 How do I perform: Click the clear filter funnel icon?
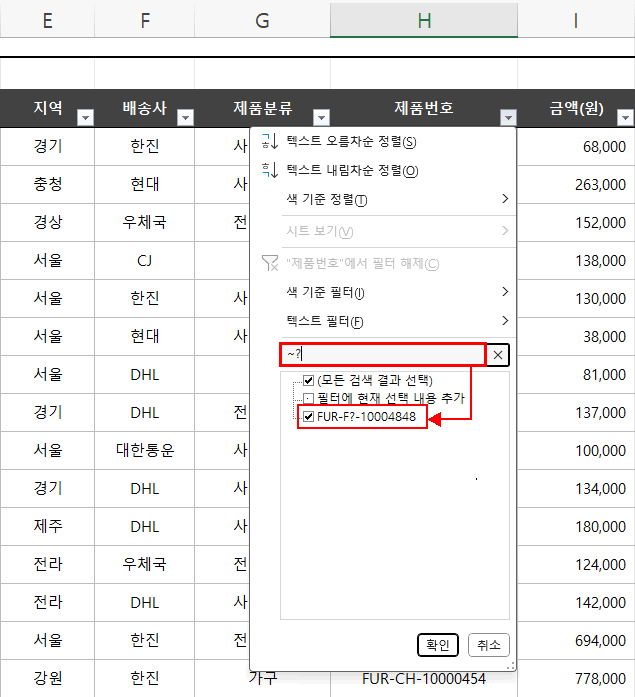270,263
